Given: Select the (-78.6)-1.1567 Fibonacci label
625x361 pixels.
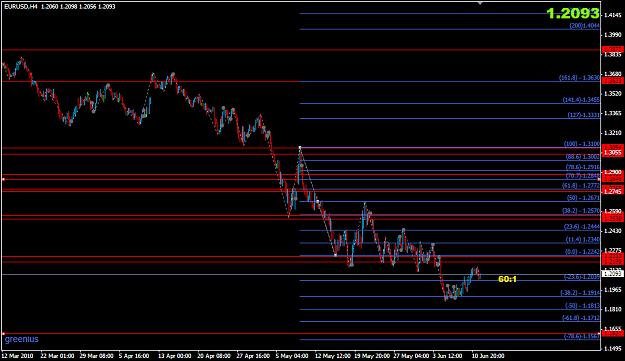Looking at the screenshot, I should pyautogui.click(x=582, y=337).
